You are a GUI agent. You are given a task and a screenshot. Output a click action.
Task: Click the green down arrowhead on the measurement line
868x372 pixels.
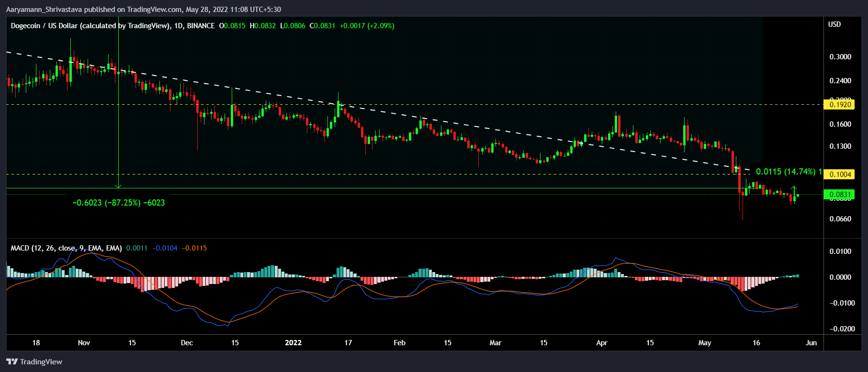pos(118,186)
